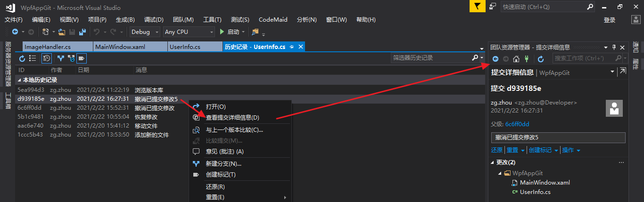Go to Team Explorer home
644x202 pixels.
(x=516, y=59)
